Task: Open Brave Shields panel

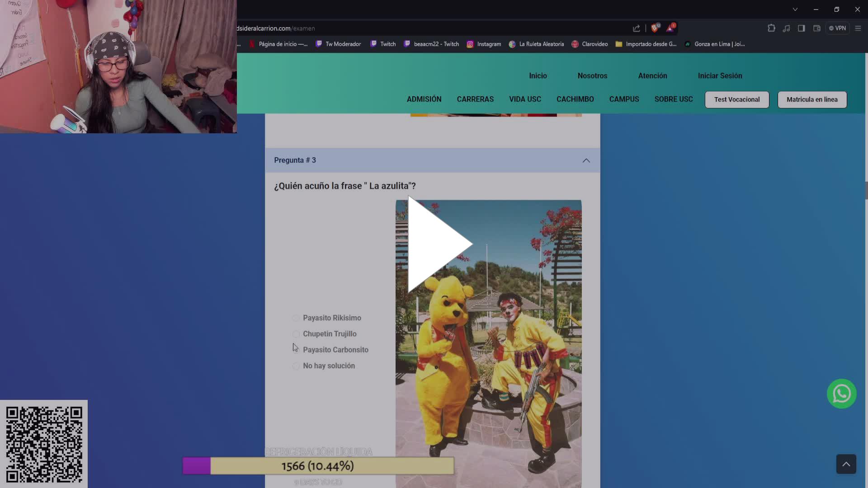Action: click(x=655, y=28)
